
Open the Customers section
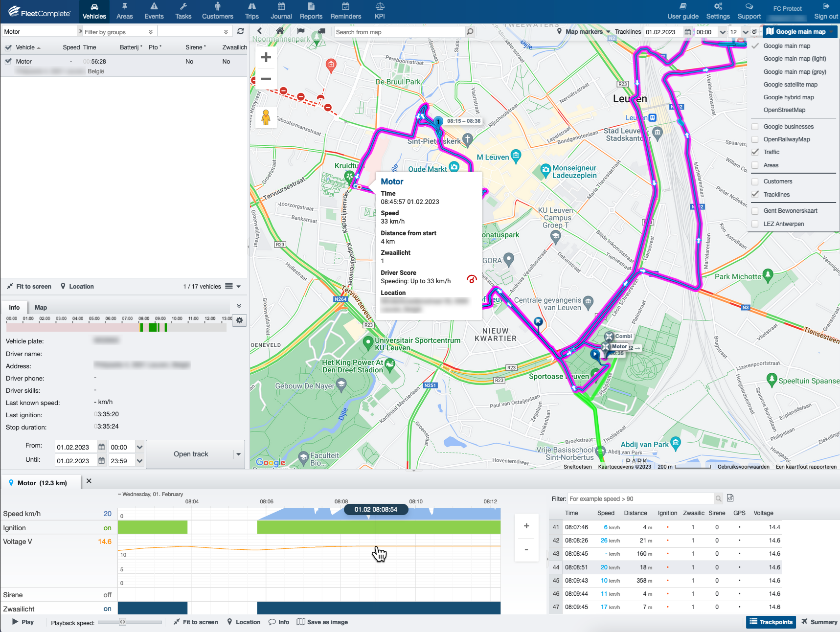point(217,11)
